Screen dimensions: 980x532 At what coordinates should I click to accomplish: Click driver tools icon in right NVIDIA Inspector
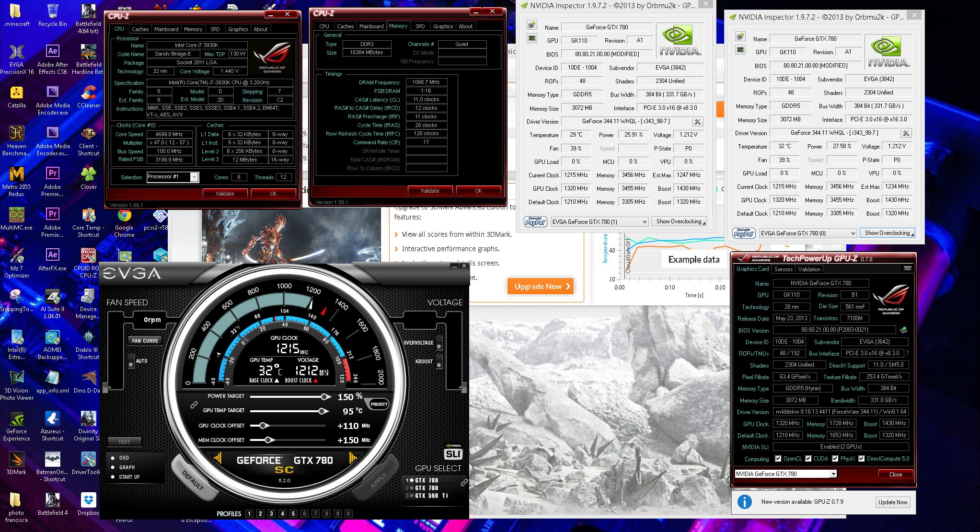click(x=906, y=133)
